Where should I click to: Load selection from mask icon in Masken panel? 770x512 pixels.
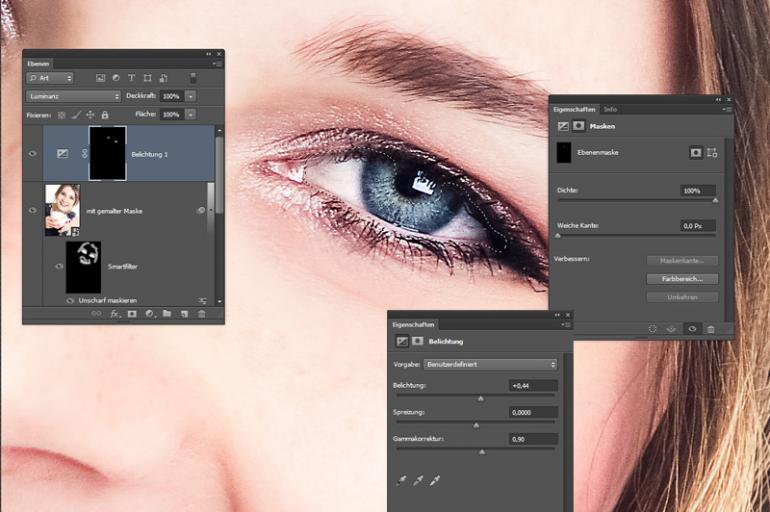coord(652,329)
